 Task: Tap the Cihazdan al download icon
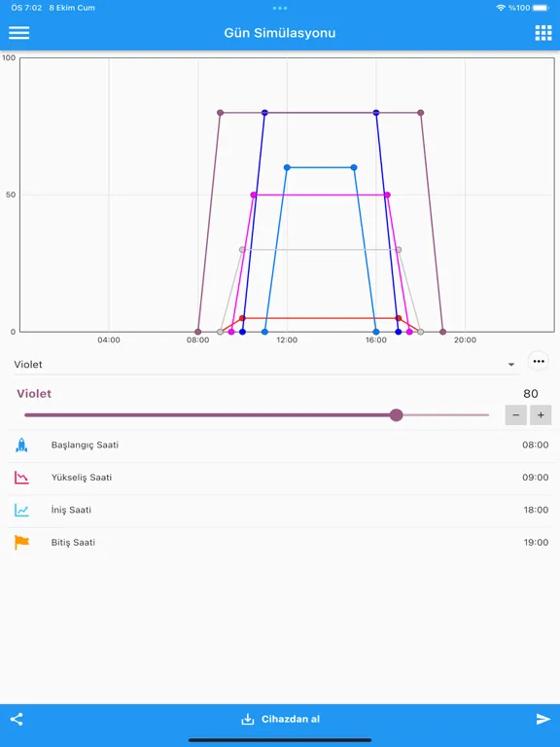[x=248, y=720]
